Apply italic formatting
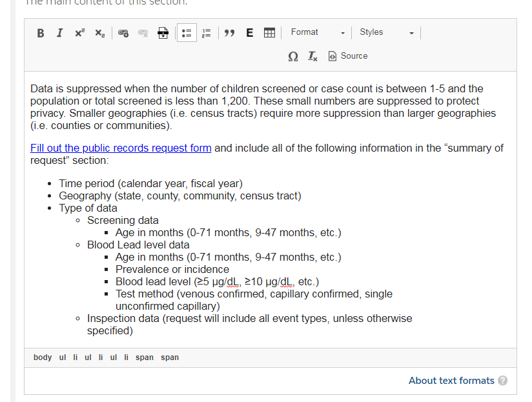Viewport: 532px width, 402px height. click(x=59, y=33)
